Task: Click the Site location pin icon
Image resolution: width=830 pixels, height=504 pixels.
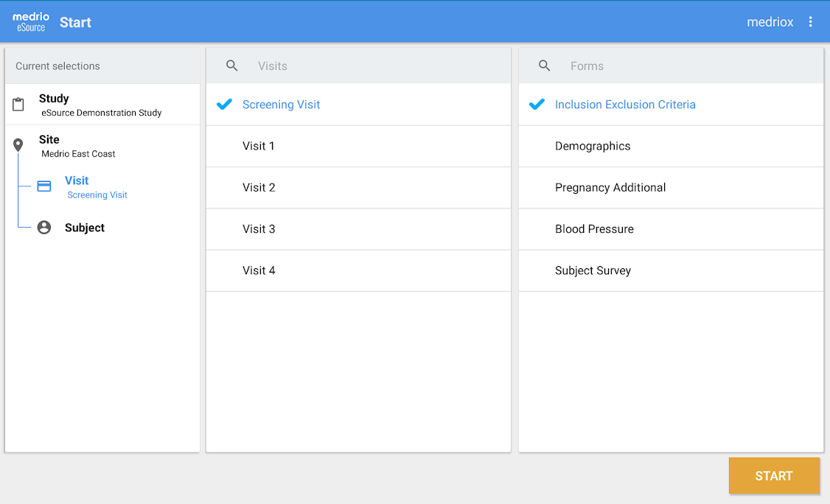Action: pyautogui.click(x=18, y=145)
